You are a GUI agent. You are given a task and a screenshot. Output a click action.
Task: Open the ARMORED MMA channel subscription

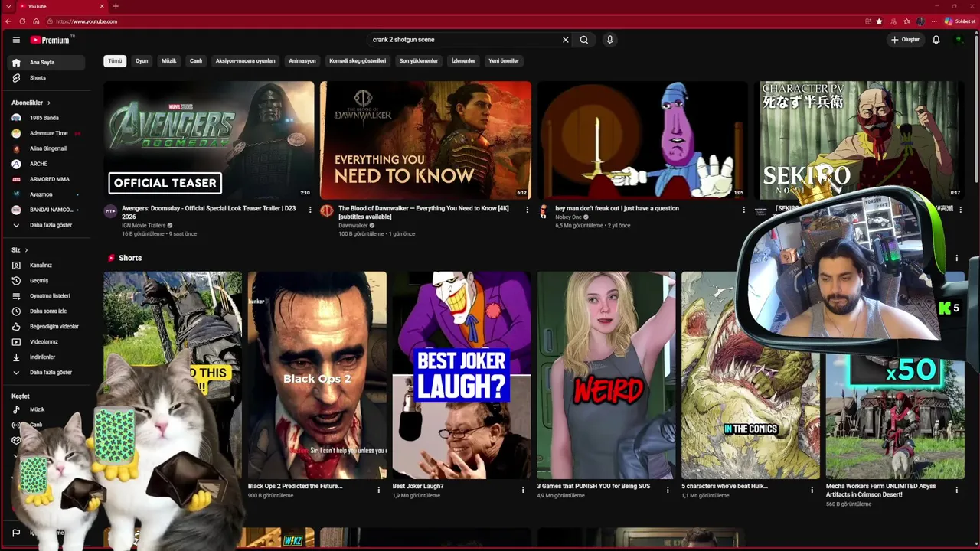pyautogui.click(x=47, y=179)
